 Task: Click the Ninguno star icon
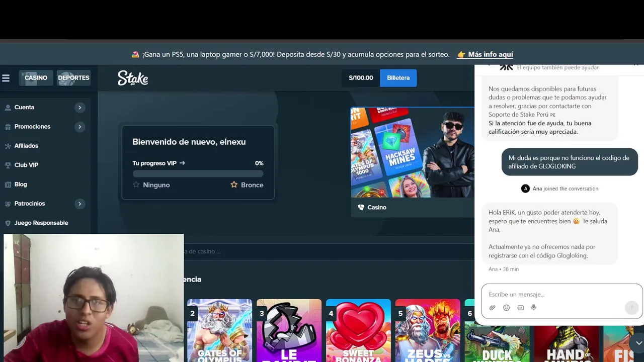pos(136,185)
